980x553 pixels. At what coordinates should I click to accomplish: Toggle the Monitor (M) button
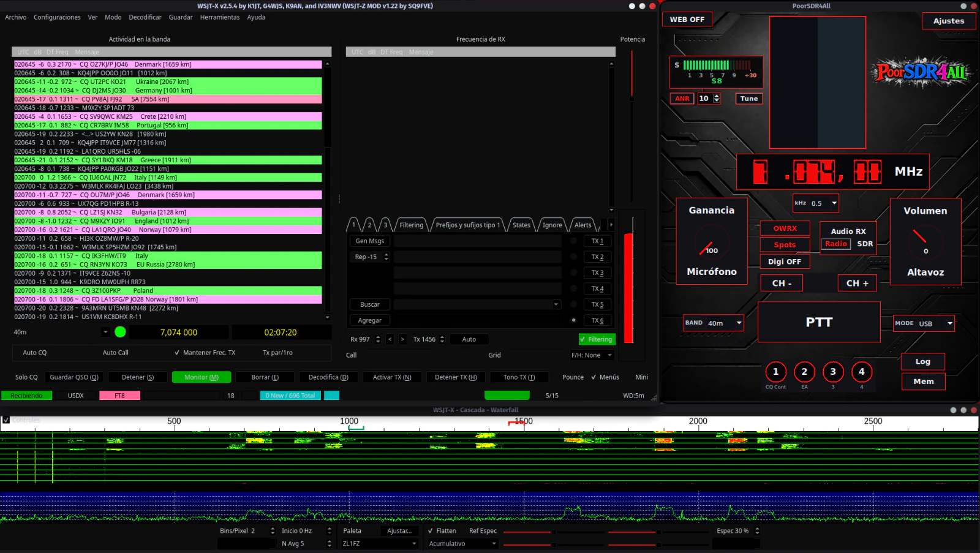[x=202, y=377]
